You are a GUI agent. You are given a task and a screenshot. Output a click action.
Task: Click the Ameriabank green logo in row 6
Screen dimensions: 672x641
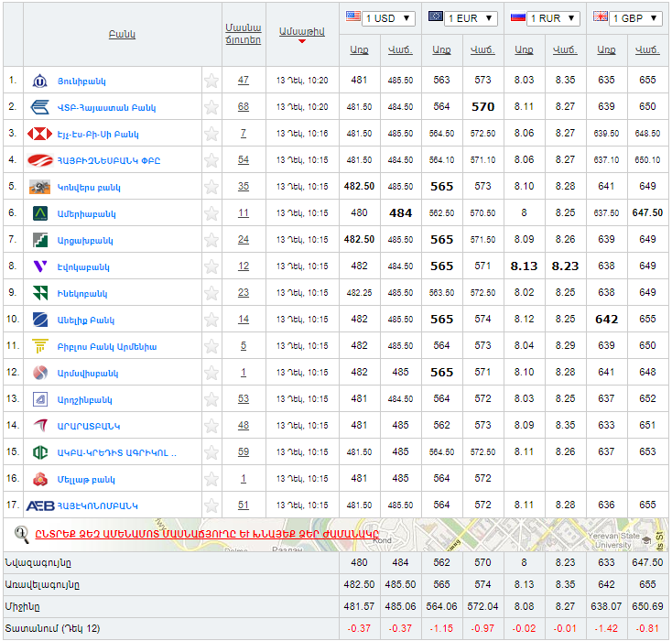click(40, 213)
